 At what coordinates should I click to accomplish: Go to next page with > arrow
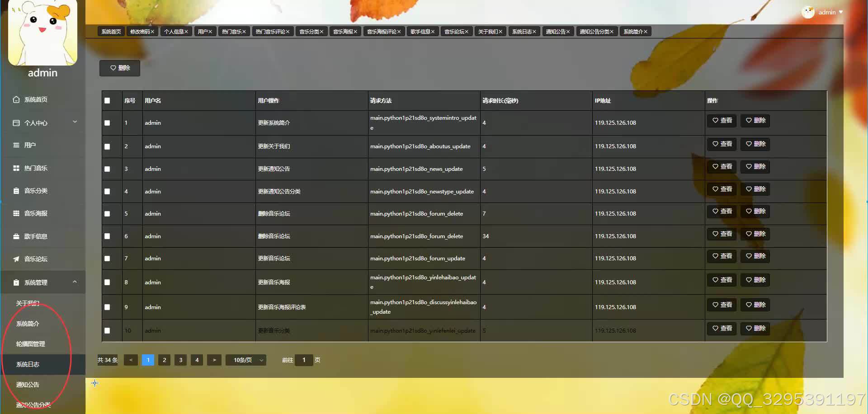(214, 360)
